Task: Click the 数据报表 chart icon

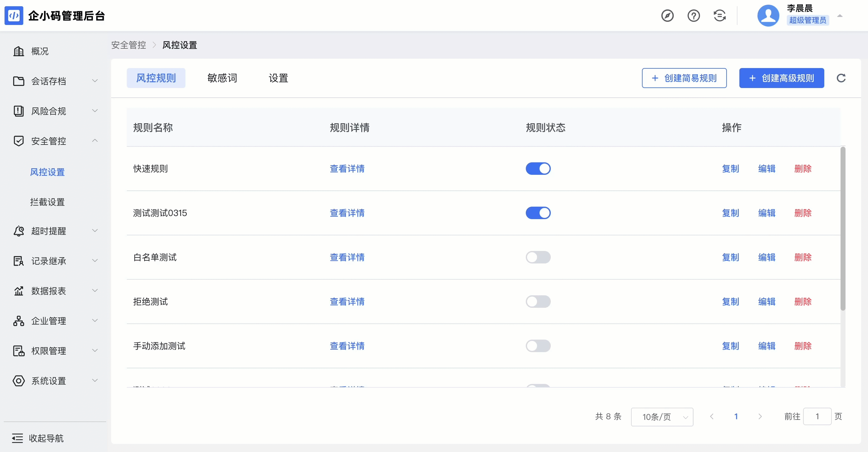Action: pyautogui.click(x=18, y=291)
